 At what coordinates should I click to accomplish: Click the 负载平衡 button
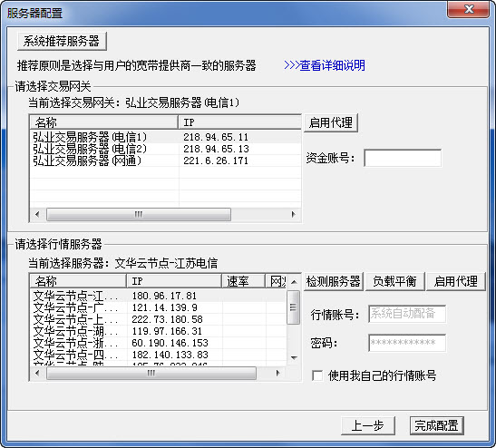(x=394, y=281)
